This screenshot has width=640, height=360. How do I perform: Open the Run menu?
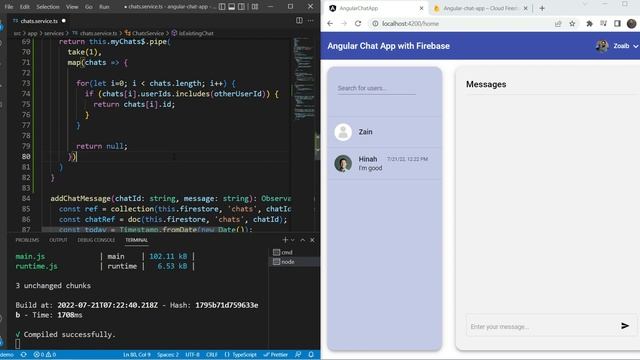pyautogui.click(x=104, y=7)
